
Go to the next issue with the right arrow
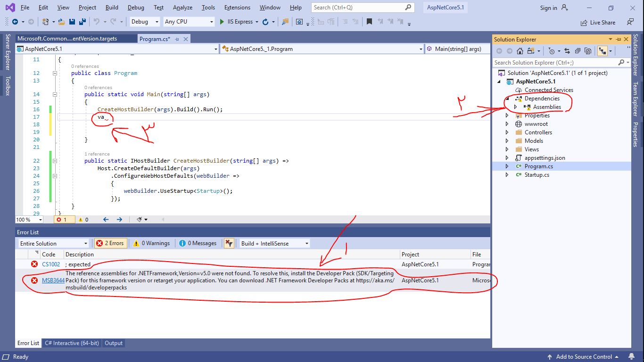tap(119, 219)
